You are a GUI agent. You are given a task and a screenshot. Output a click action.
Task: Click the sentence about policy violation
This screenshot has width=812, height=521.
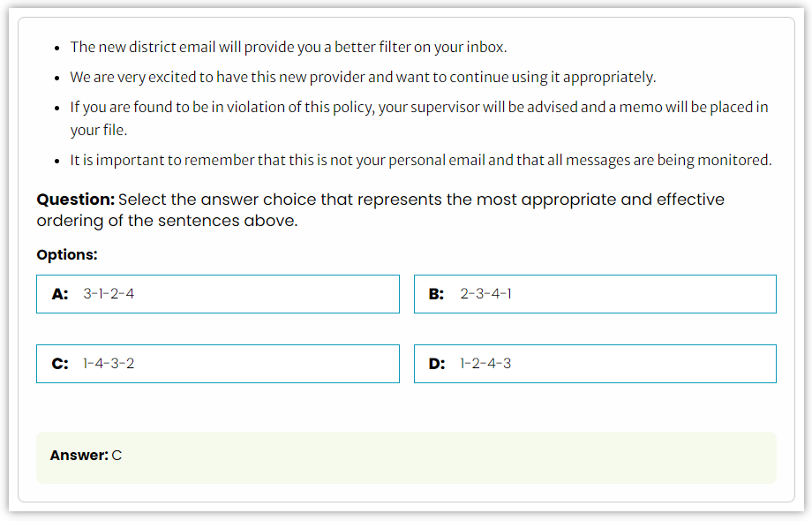419,118
